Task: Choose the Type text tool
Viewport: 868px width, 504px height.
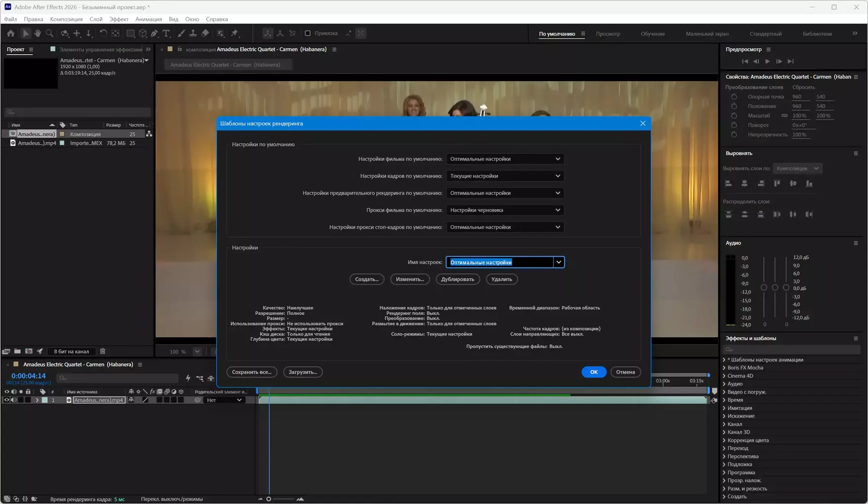Action: [x=166, y=34]
